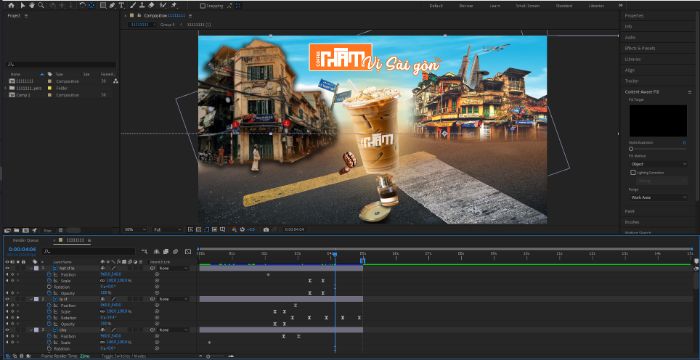This screenshot has width=700, height=360.
Task: Switch to the Small Screen workspace
Action: tap(528, 6)
